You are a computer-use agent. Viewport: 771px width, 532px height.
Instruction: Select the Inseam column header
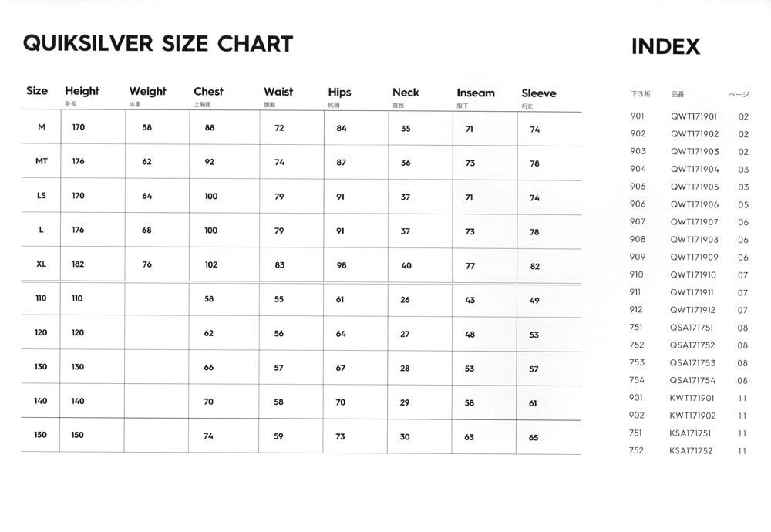pyautogui.click(x=476, y=93)
